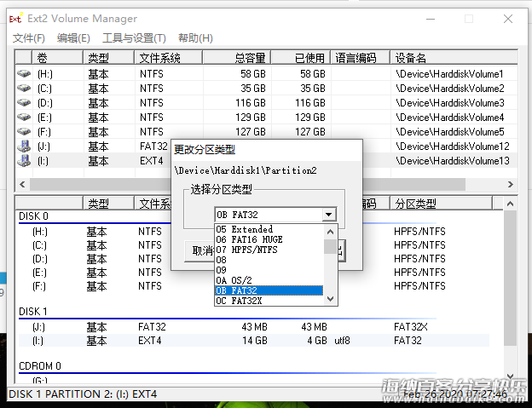This screenshot has height=408, width=532.
Task: Click the \Device\Harddisk1\Partition2 label in dialog
Action: pos(246,170)
